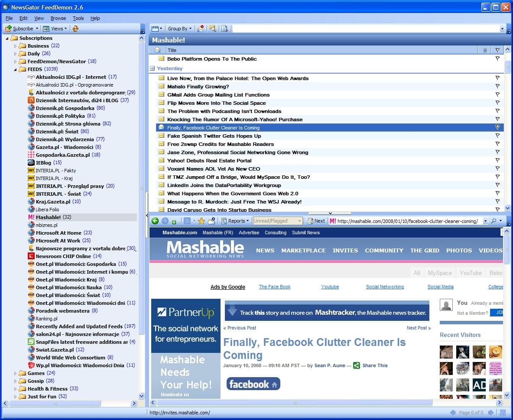Click the Next unread item button
This screenshot has width=513, height=420.
click(316, 221)
